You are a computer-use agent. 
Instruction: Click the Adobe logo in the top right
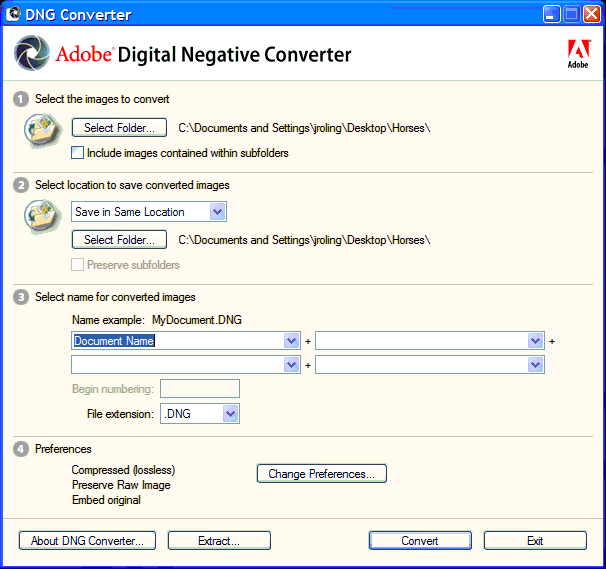tap(577, 53)
